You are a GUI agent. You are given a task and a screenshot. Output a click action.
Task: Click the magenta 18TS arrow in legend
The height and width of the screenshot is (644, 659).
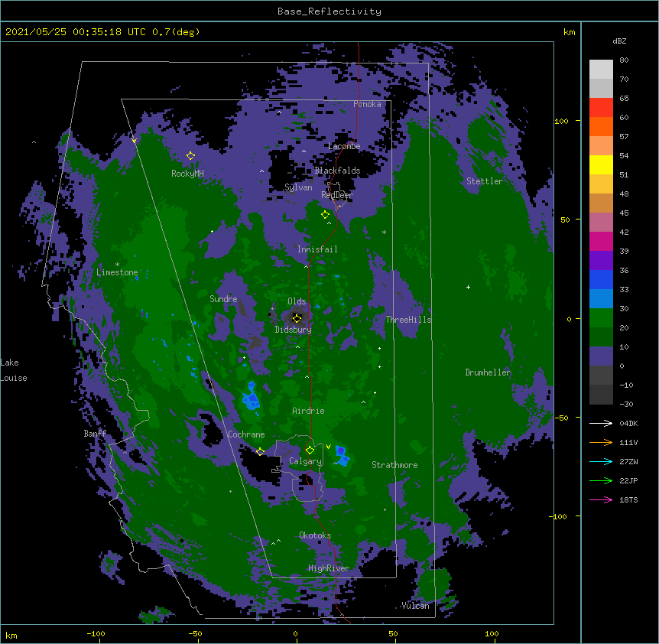tap(601, 499)
